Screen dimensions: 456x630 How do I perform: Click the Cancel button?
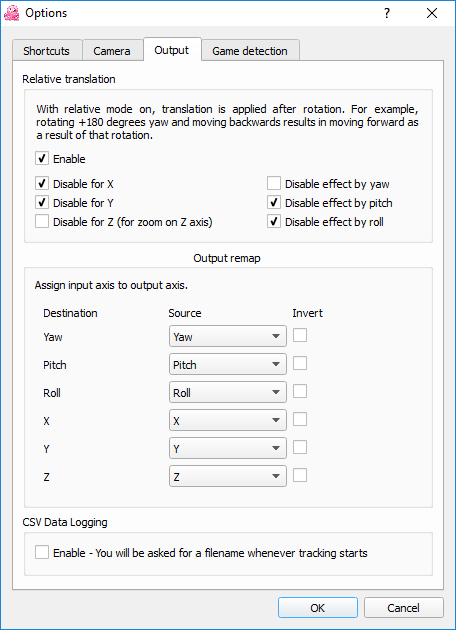[x=403, y=608]
